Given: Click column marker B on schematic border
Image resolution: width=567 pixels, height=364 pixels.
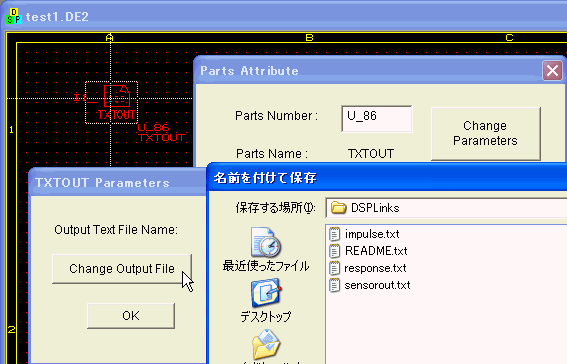Looking at the screenshot, I should [x=309, y=38].
